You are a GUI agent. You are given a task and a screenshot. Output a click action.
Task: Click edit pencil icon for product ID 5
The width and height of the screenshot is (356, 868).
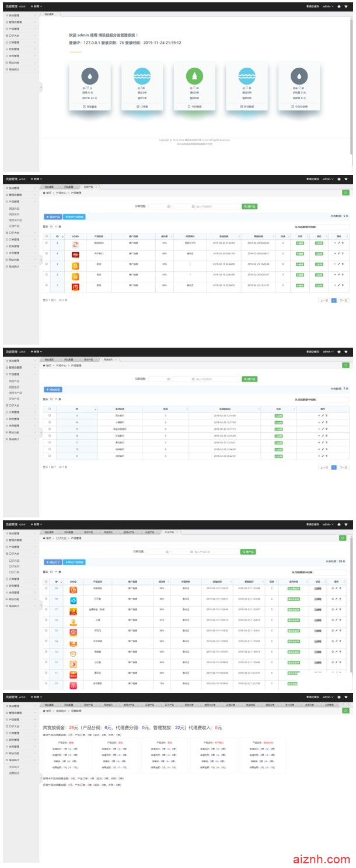338,243
